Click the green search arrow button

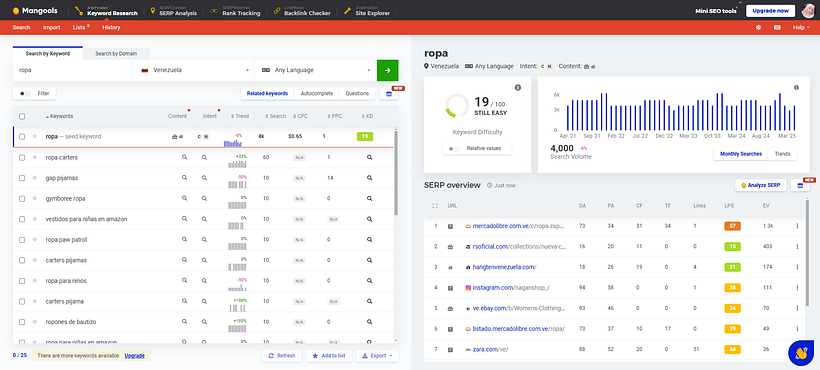(x=388, y=70)
